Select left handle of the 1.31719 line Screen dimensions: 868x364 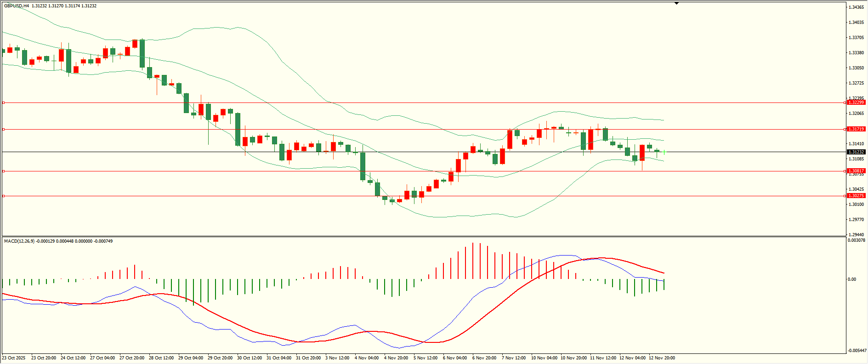tap(3, 129)
